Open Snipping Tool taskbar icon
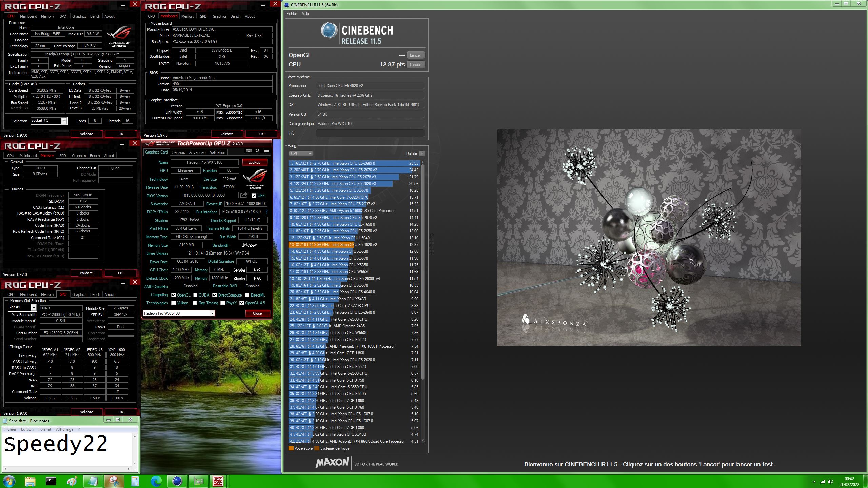 tap(114, 481)
